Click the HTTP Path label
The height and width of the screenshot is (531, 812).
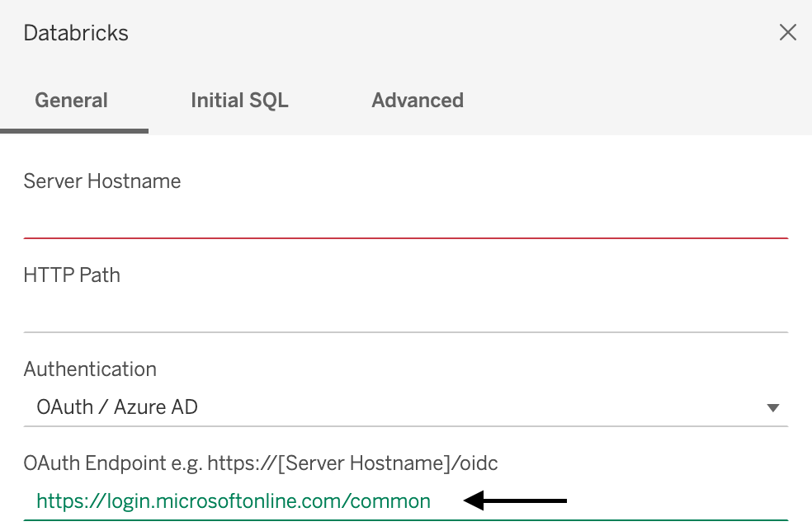(x=72, y=275)
